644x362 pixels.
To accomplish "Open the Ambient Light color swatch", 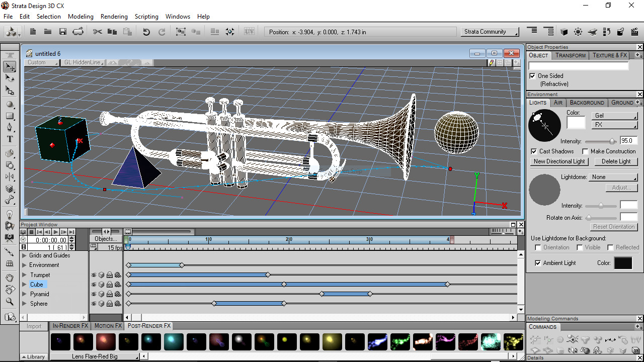I will (x=622, y=262).
